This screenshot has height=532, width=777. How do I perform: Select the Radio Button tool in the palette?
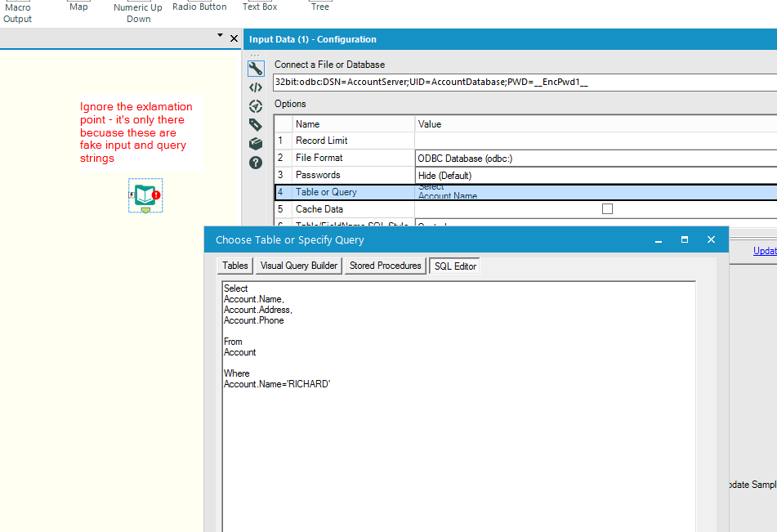[199, 7]
